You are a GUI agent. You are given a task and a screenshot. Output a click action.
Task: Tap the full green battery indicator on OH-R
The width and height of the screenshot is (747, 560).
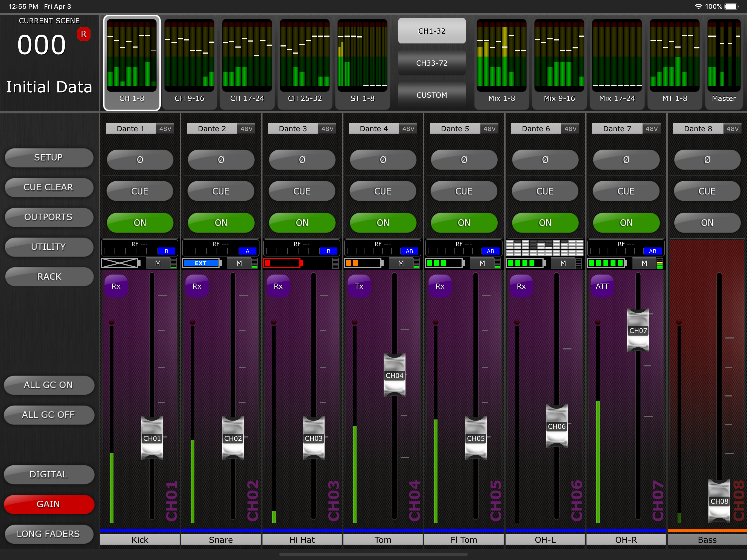[x=607, y=263]
